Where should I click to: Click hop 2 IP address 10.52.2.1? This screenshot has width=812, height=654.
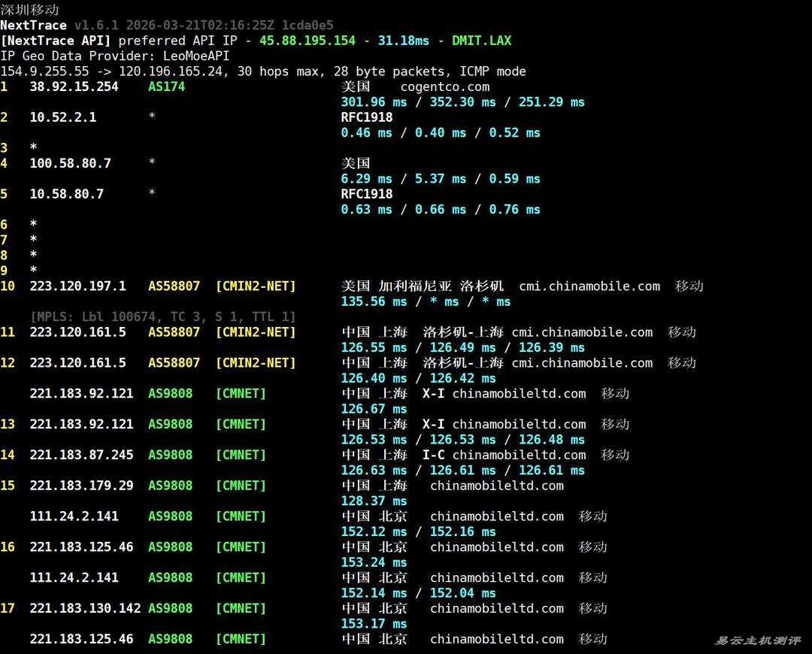(x=62, y=117)
